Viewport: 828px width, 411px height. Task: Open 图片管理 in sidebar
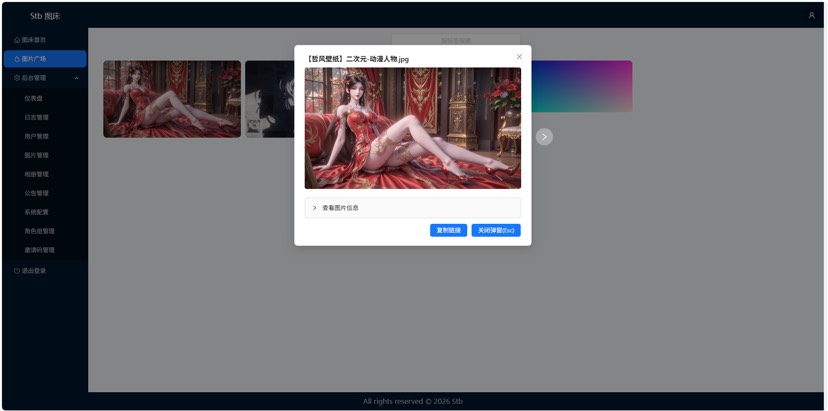(x=36, y=155)
